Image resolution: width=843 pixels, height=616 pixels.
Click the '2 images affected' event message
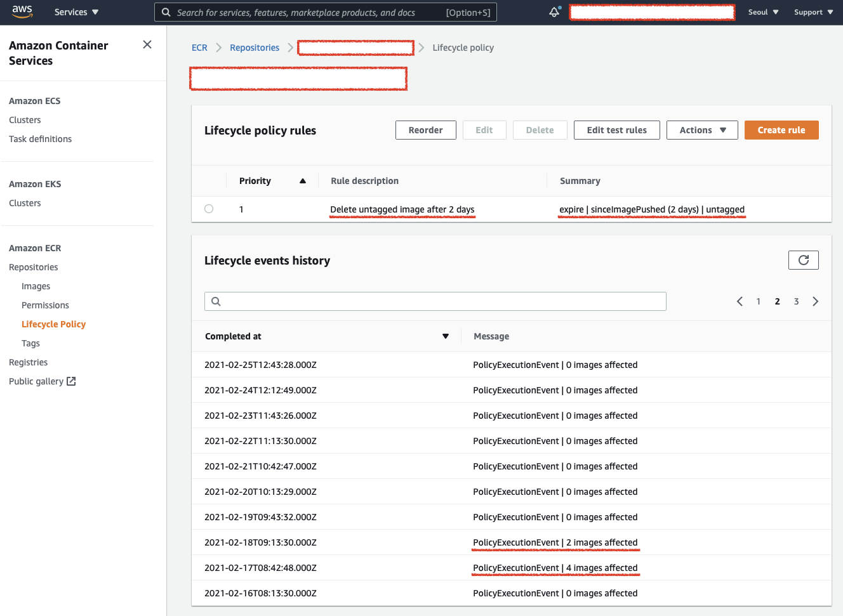point(555,542)
